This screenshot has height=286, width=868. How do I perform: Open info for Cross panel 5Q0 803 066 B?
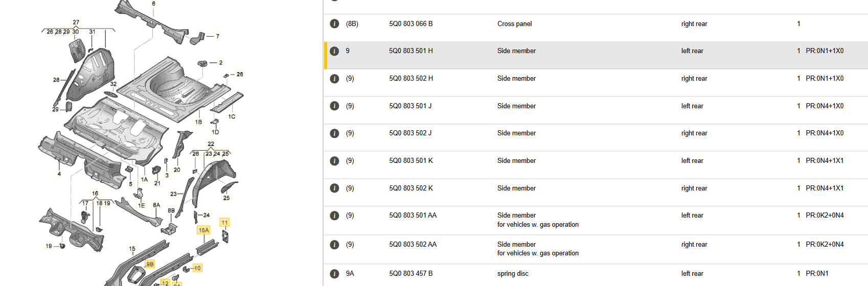coord(334,24)
